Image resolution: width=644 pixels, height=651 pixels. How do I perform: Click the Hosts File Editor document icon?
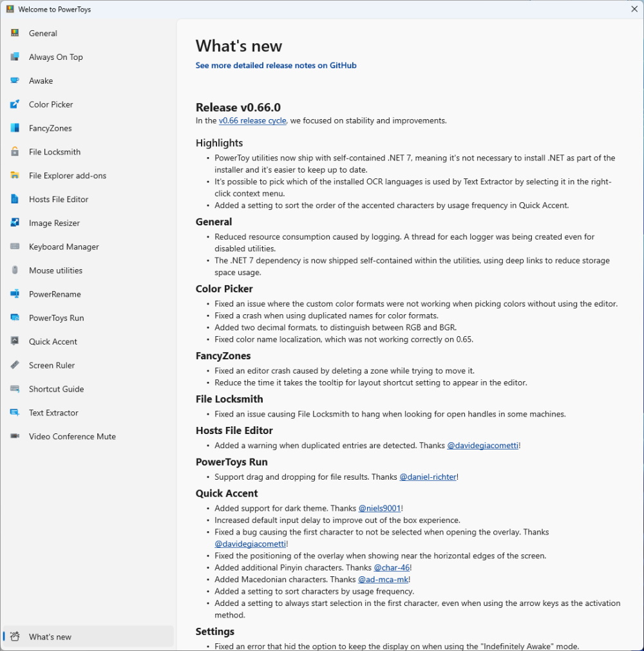point(15,199)
